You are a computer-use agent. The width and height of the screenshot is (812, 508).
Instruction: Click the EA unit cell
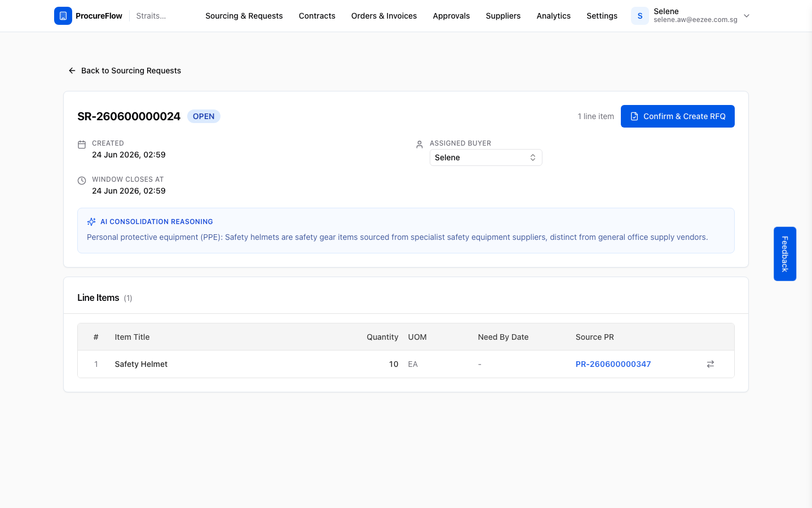click(413, 364)
